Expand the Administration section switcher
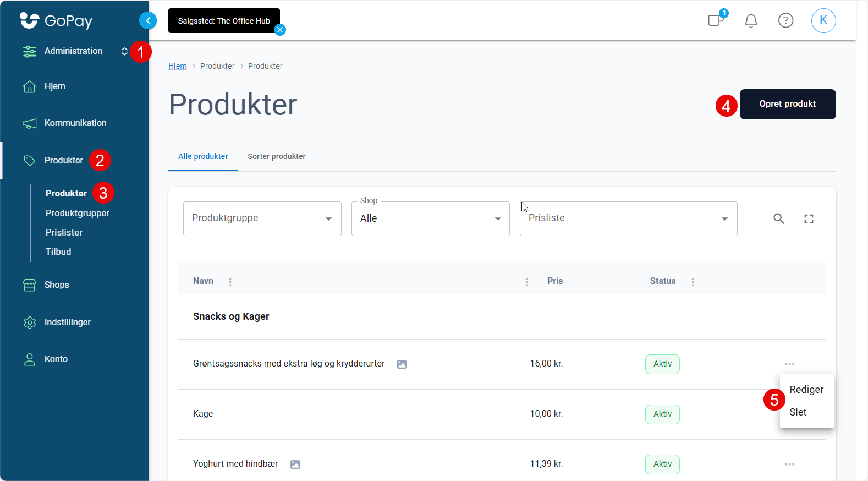Screen dimensions: 868x481 124,51
